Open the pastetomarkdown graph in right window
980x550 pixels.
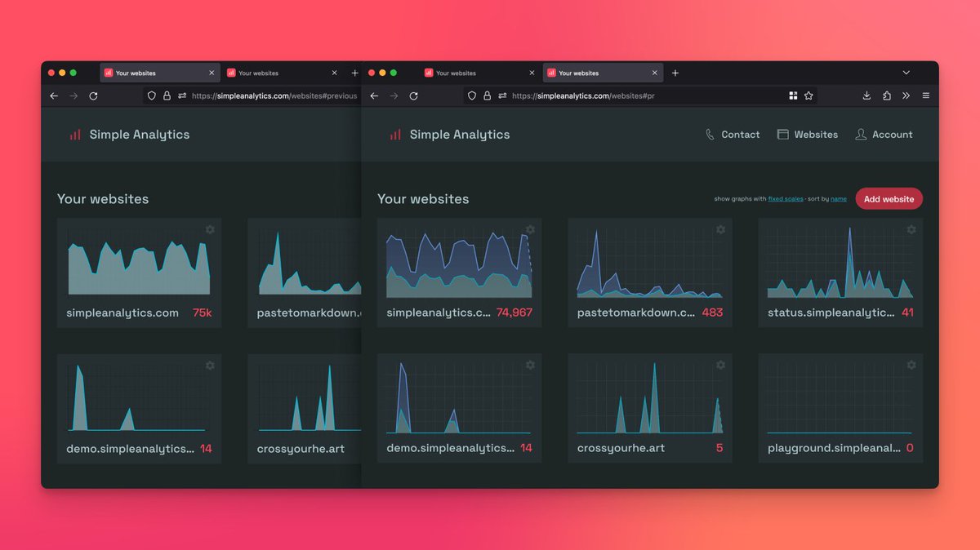coord(649,264)
